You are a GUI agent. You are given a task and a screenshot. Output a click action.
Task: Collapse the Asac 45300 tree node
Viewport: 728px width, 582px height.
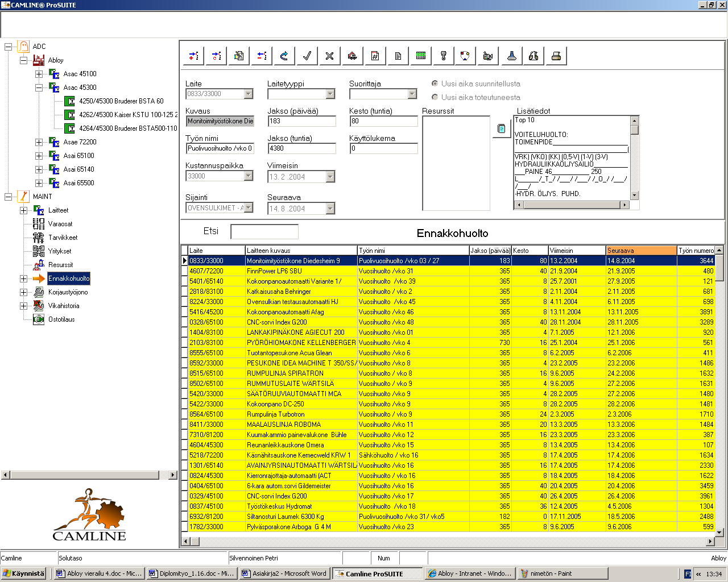click(39, 88)
